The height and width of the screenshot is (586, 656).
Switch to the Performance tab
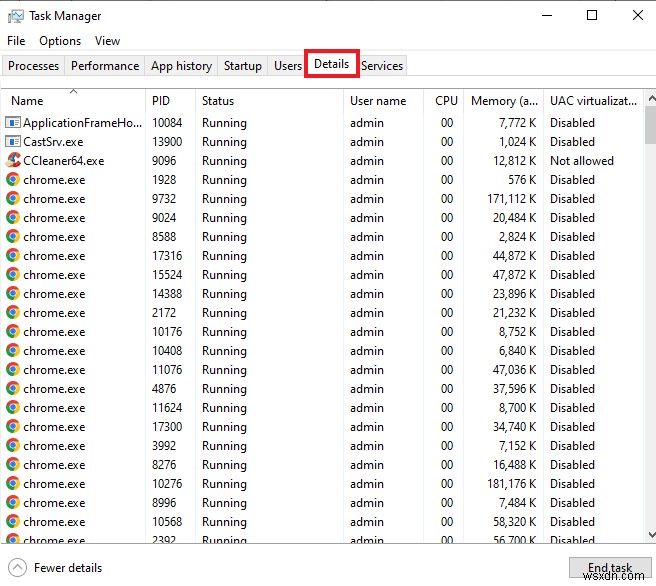click(105, 66)
